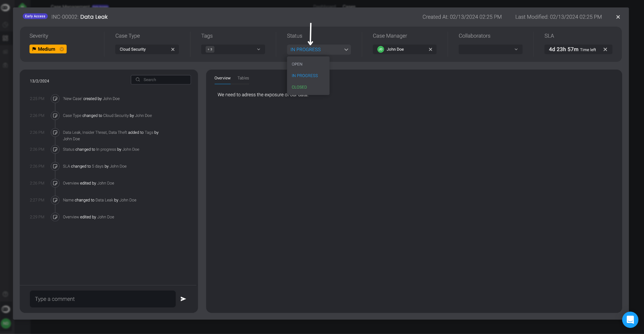Screen dimensions: 644x334
Task: Click the SLA 4d 23h 57m timer
Action: 572,49
